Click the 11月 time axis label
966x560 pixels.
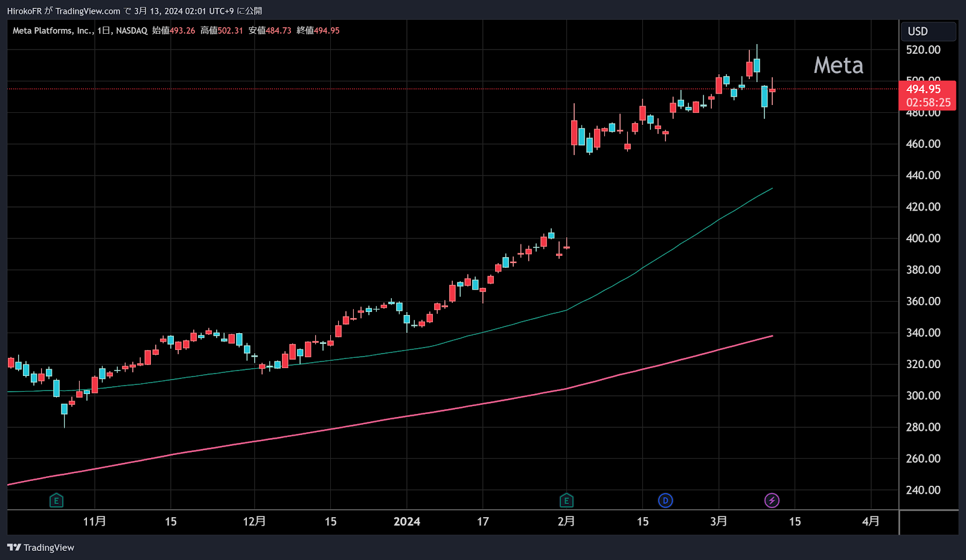(95, 521)
